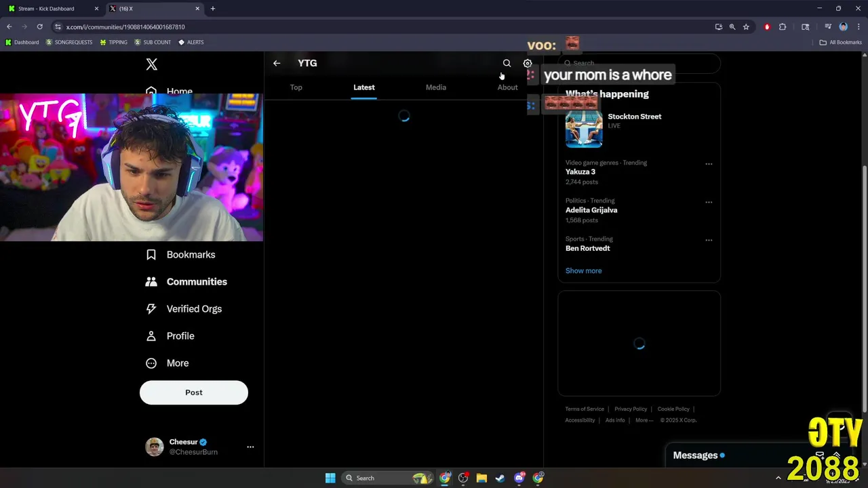Open the All Bookmarks folder
868x488 pixels.
pos(840,42)
